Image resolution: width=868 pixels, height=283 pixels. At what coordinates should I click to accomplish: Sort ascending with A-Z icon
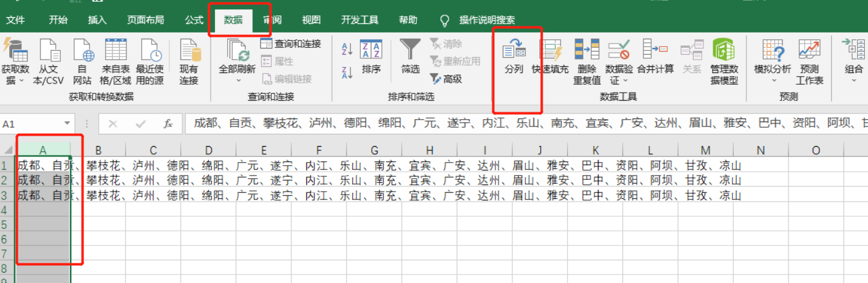pyautogui.click(x=347, y=49)
